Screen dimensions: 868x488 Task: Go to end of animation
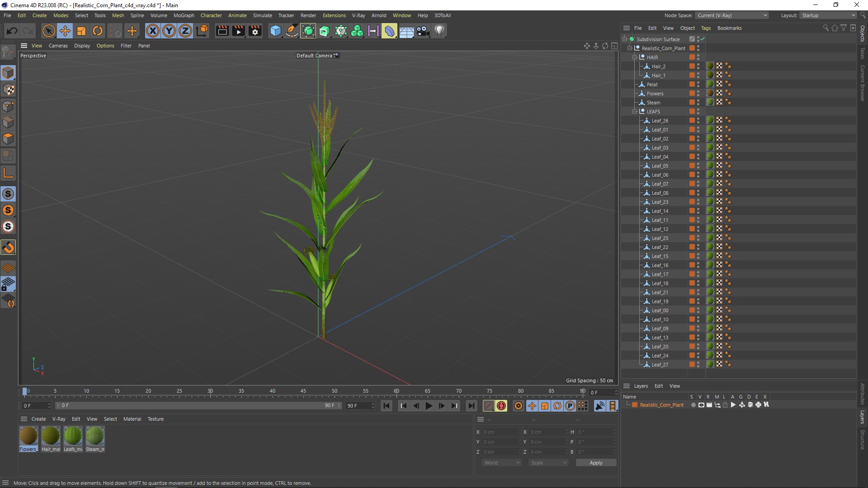(471, 406)
